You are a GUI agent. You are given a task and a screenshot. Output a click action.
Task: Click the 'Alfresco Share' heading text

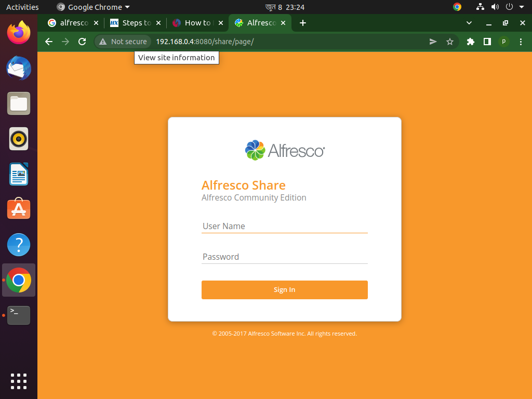tap(244, 185)
